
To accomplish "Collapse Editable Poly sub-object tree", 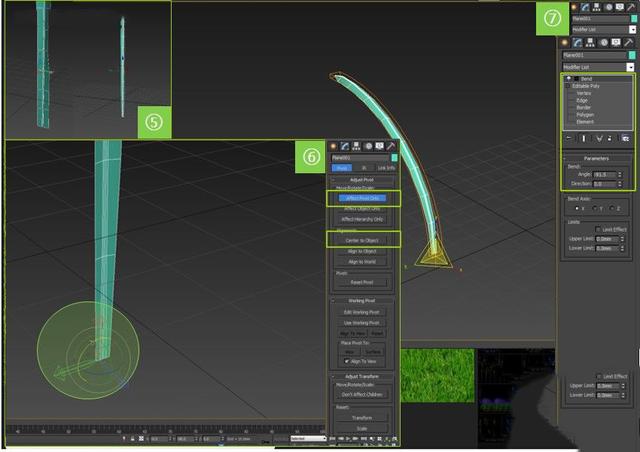I will (x=567, y=86).
